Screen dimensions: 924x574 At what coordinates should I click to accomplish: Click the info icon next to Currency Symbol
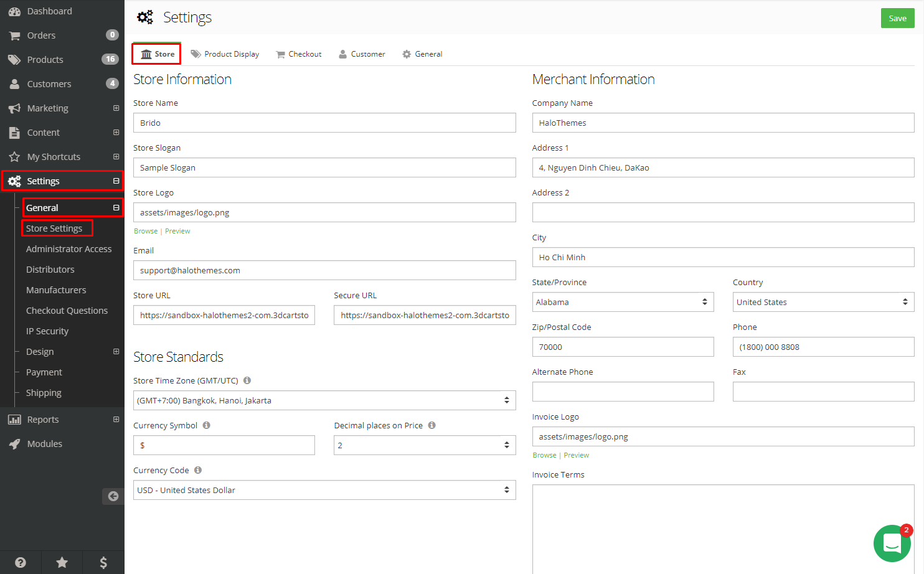207,425
